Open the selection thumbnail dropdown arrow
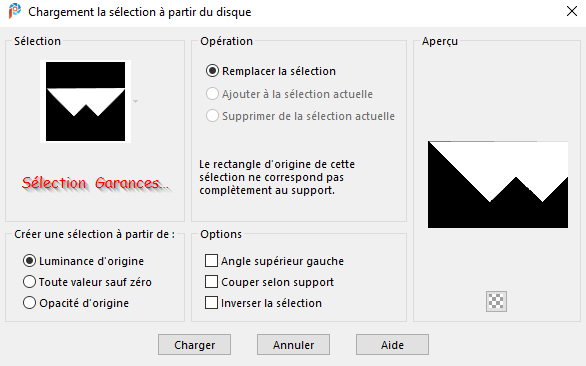The height and width of the screenshot is (366, 586). (x=136, y=101)
